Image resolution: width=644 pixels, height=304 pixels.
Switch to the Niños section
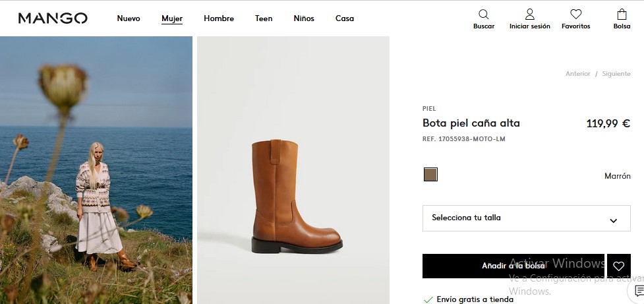coord(304,18)
